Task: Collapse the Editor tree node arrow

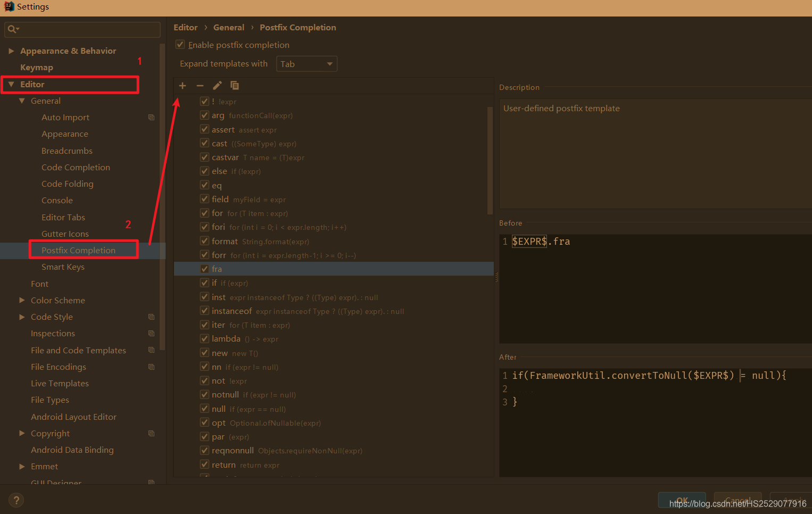Action: coord(11,84)
